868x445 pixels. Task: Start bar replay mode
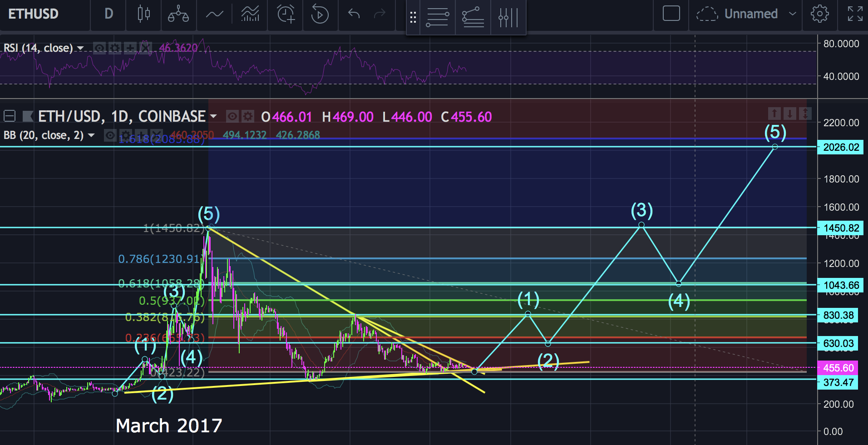[320, 14]
